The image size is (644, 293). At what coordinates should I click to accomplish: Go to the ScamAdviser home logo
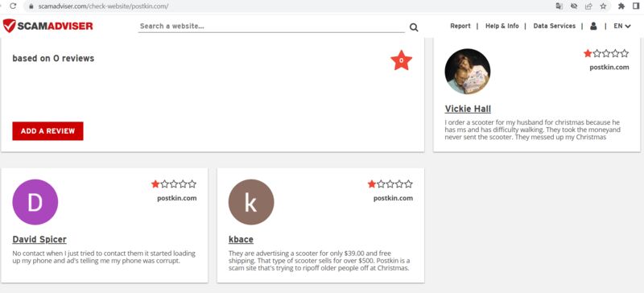coord(47,26)
